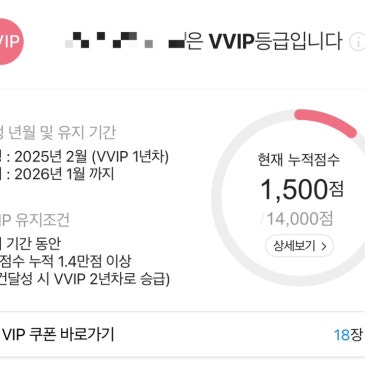This screenshot has height=365, width=365.
Task: Click the pink VVIP badge icon
Action: [11, 41]
